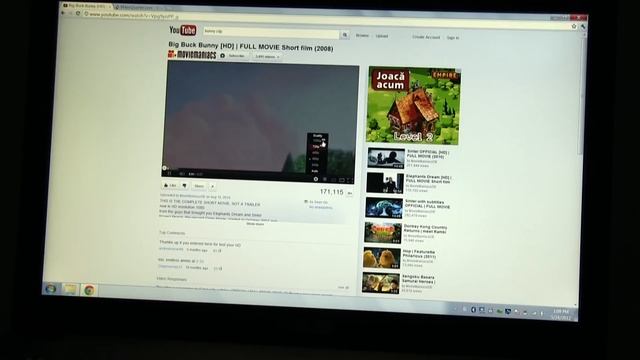The image size is (640, 360).
Task: Switch to Big Buck Bunny browser tab
Action: click(x=87, y=6)
